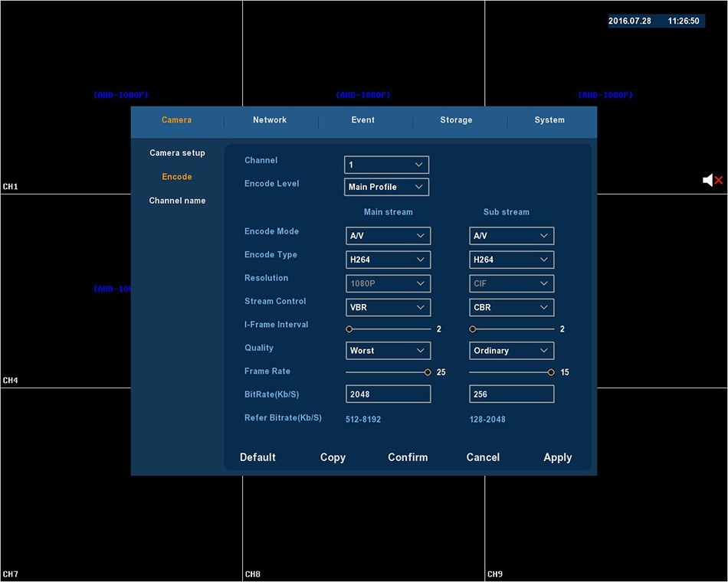Open Sub stream Encode Type dropdown

[511, 260]
